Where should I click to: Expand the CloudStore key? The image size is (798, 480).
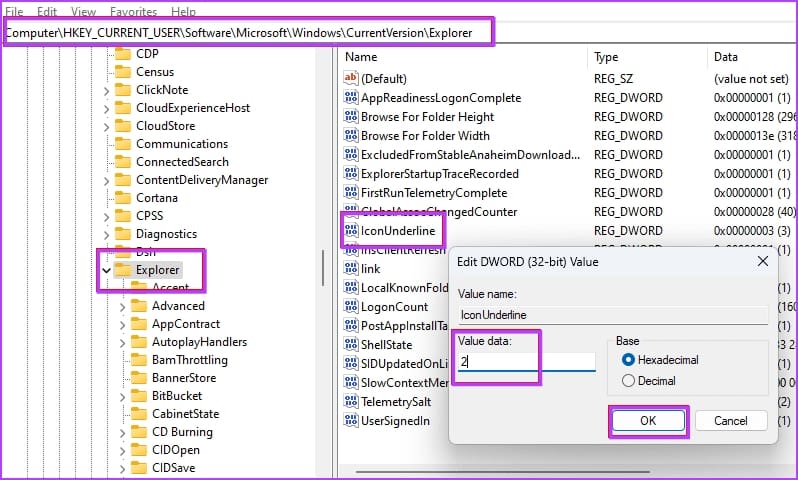pyautogui.click(x=106, y=126)
